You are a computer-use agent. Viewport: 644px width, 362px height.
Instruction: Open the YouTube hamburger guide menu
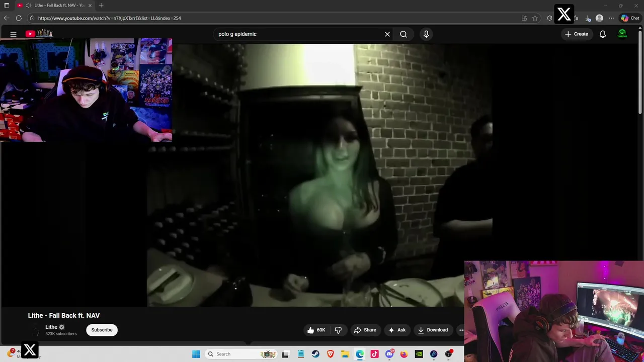[14, 34]
